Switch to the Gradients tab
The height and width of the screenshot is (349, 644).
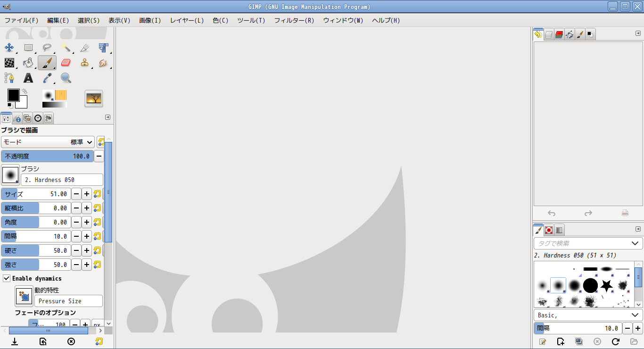[559, 230]
